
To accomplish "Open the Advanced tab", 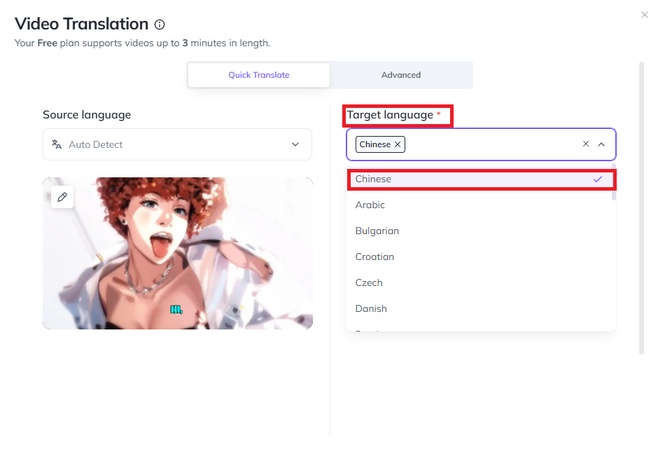I will coord(401,75).
